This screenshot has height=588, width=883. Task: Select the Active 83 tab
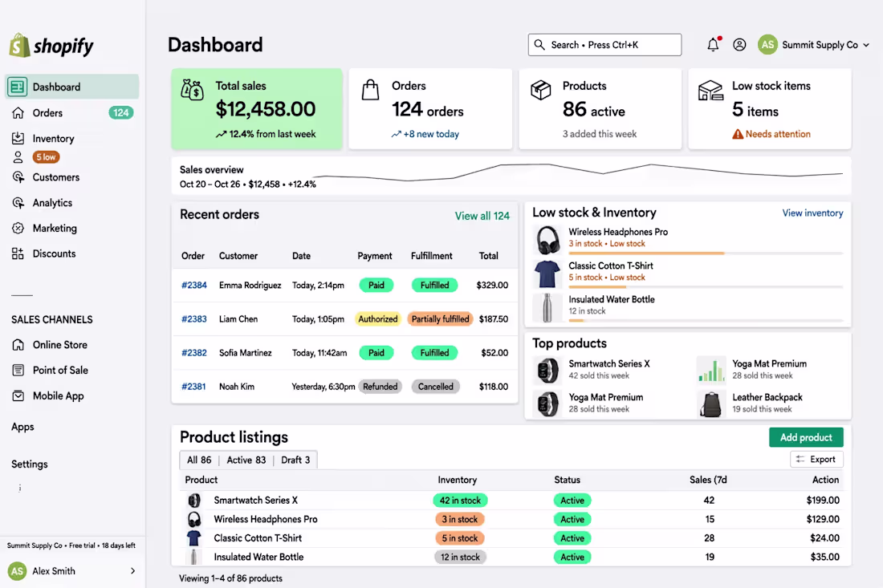246,460
